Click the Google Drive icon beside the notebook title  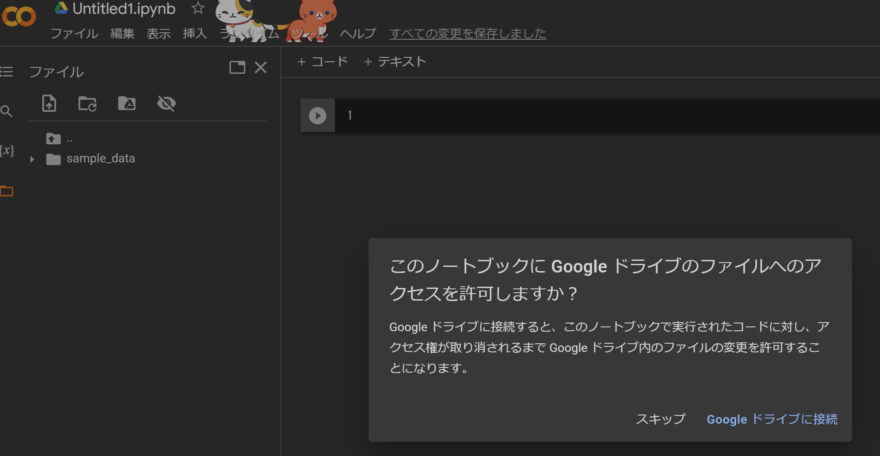click(61, 8)
